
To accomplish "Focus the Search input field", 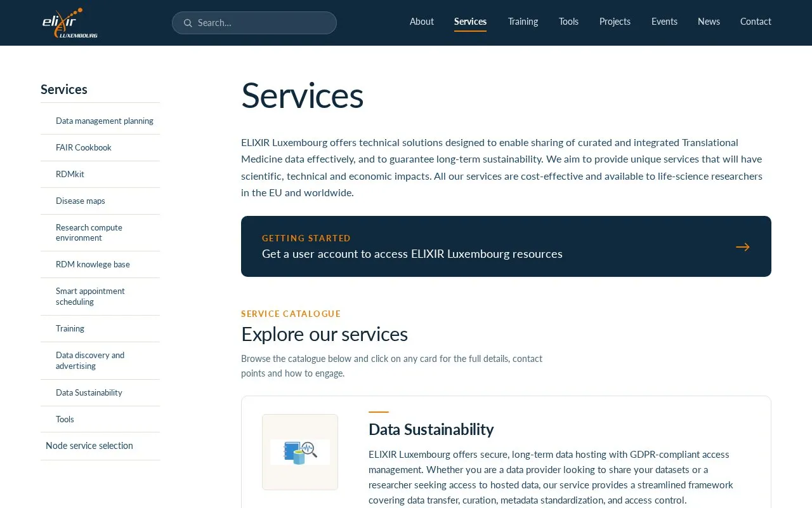I will tap(254, 23).
